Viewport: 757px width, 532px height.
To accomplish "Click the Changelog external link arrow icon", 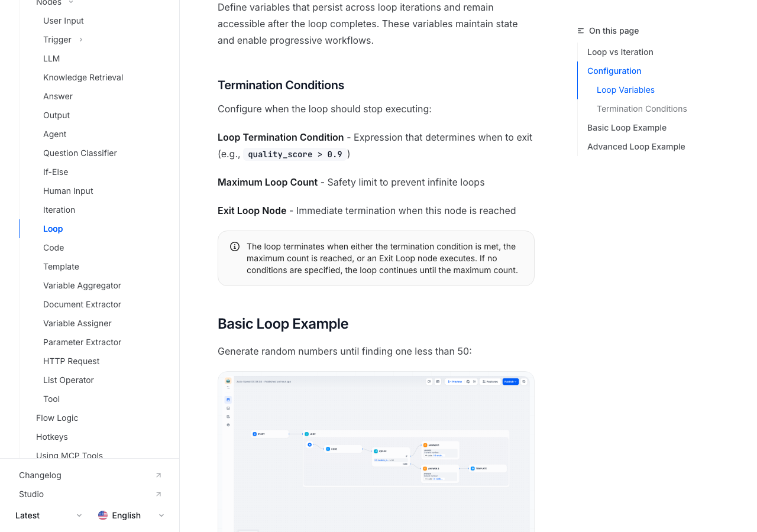I will [x=158, y=475].
